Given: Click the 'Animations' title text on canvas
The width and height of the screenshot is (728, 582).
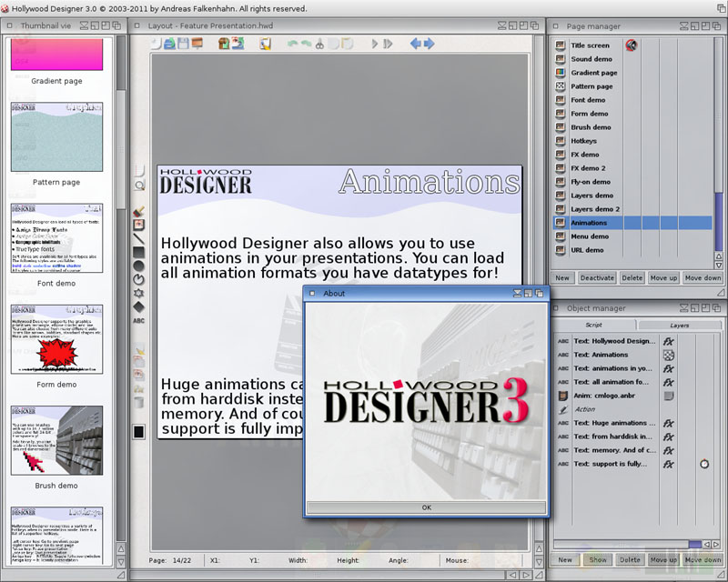Looking at the screenshot, I should coord(430,182).
